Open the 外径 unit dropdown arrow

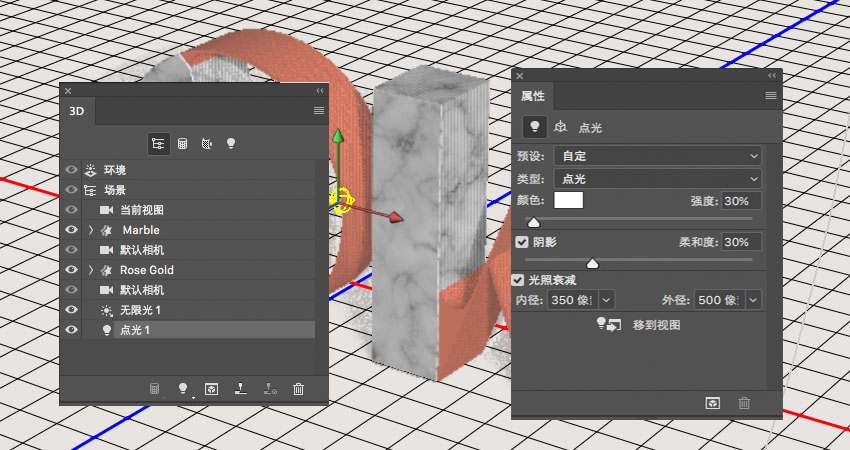(x=754, y=299)
